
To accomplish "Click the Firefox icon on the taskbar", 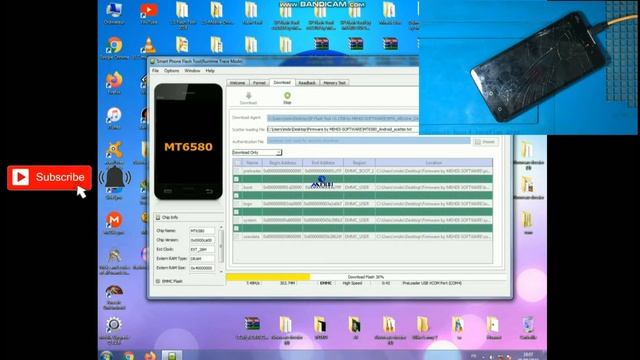I will click(x=150, y=356).
